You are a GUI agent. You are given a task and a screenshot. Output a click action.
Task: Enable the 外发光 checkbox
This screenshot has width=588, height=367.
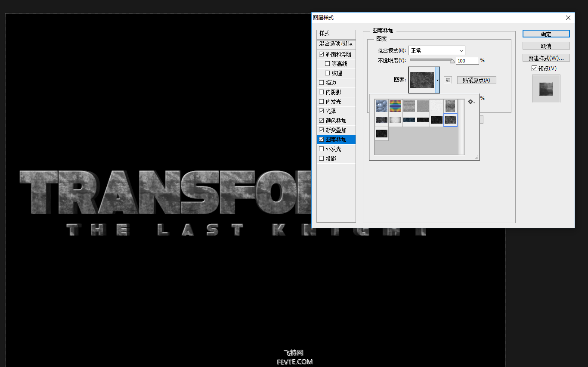coord(322,149)
